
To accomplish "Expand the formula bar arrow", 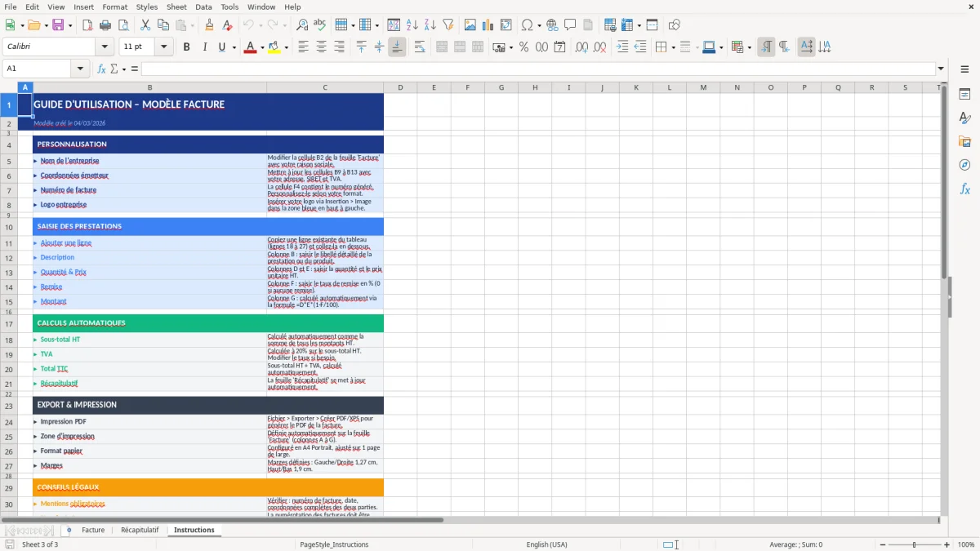I will (941, 69).
